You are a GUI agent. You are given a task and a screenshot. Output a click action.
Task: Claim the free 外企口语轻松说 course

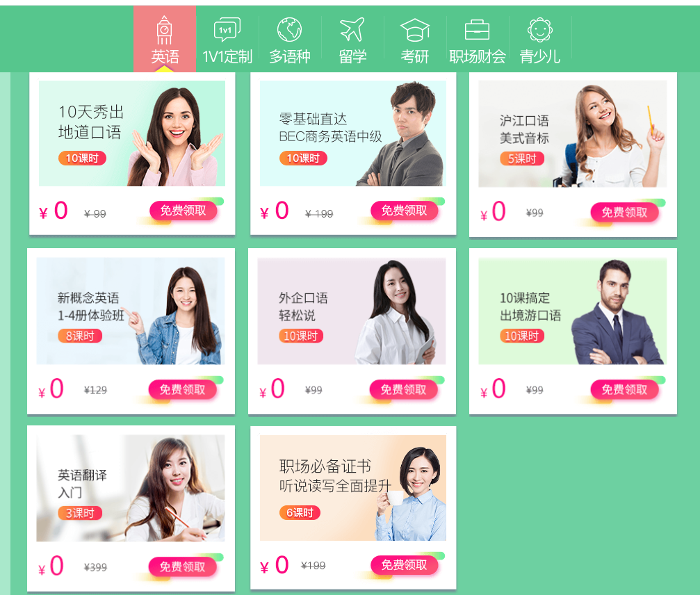(x=404, y=390)
